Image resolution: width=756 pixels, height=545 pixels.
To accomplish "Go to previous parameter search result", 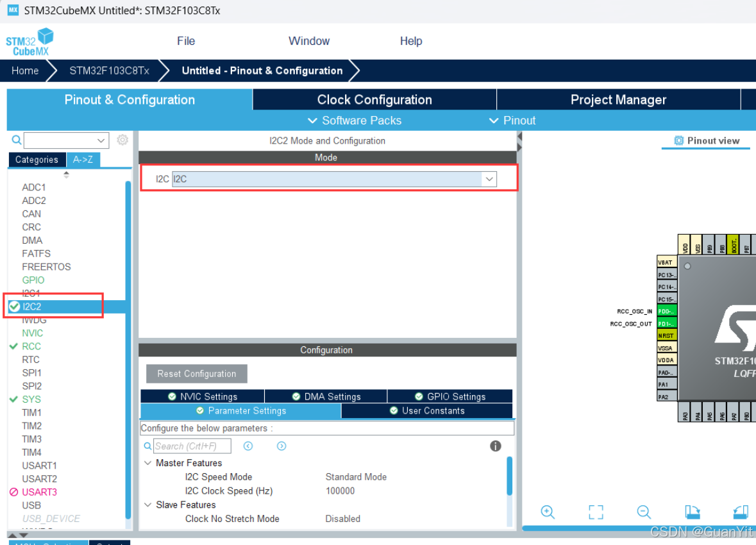I will (248, 446).
